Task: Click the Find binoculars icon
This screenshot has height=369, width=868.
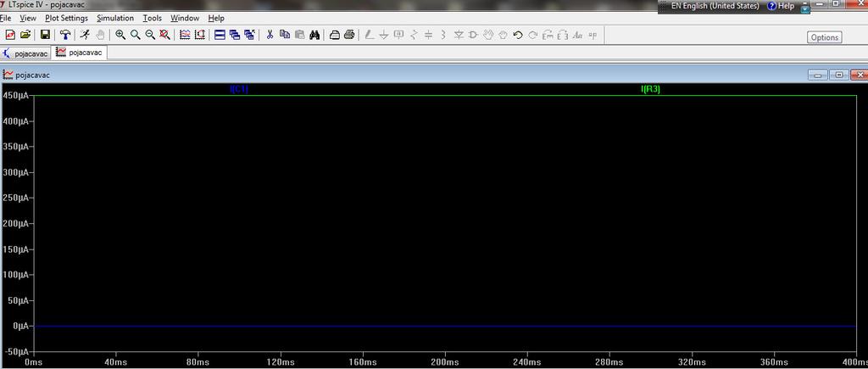Action: pos(314,35)
